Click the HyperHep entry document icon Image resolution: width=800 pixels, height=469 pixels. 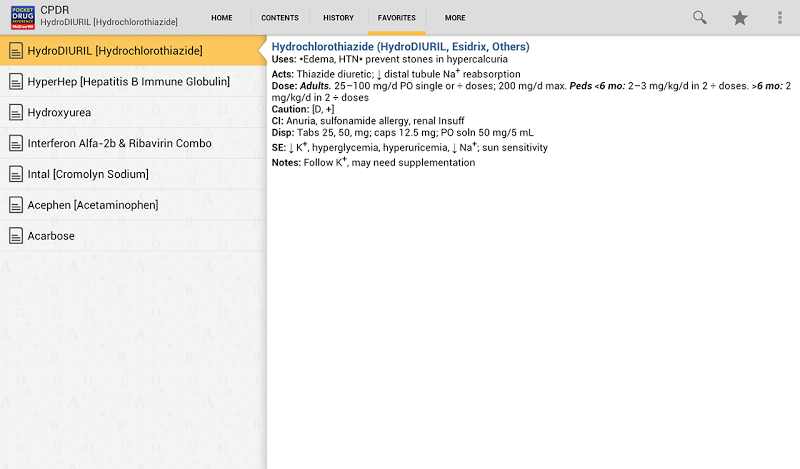click(16, 82)
